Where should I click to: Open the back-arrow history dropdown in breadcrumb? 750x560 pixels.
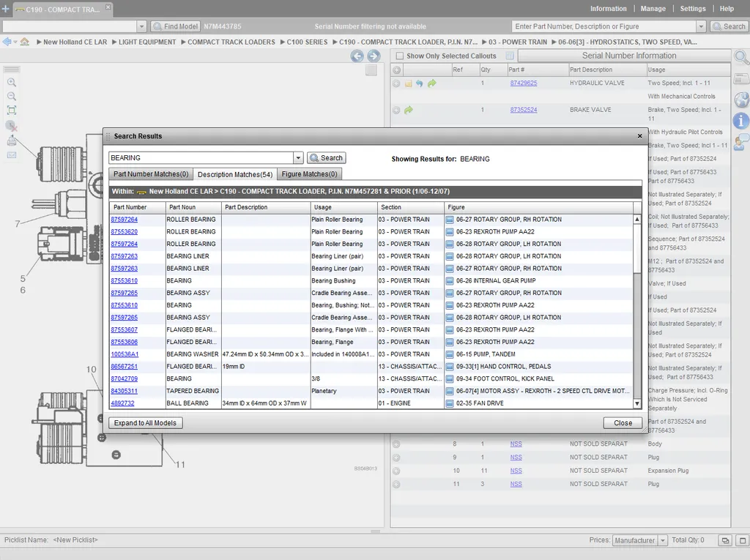pyautogui.click(x=15, y=42)
